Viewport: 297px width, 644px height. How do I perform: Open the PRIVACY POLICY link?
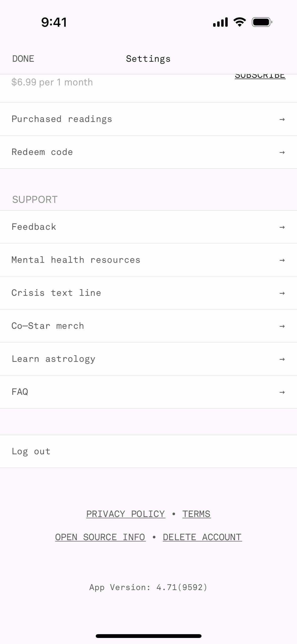126,514
